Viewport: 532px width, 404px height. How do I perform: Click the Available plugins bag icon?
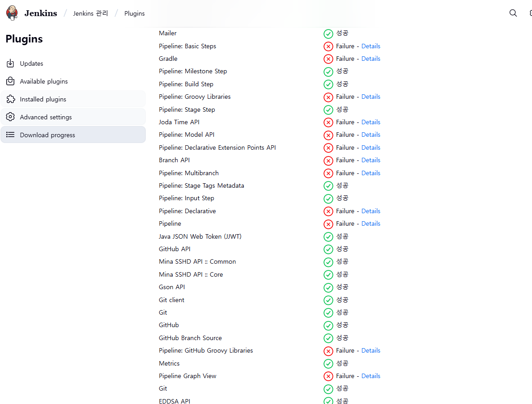click(11, 81)
